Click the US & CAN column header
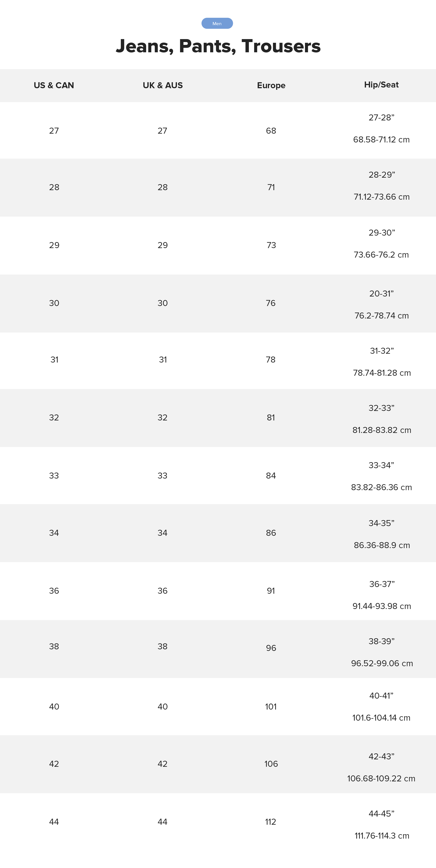 pos(54,86)
